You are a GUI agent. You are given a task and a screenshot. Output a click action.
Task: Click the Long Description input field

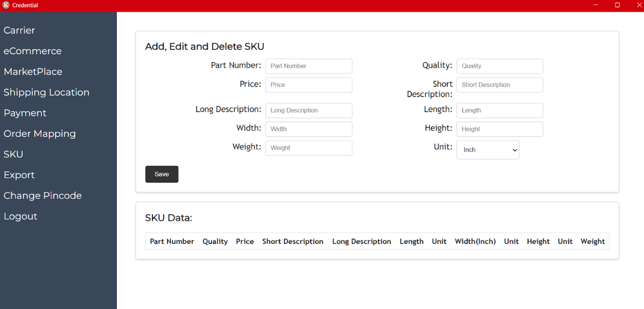[309, 110]
